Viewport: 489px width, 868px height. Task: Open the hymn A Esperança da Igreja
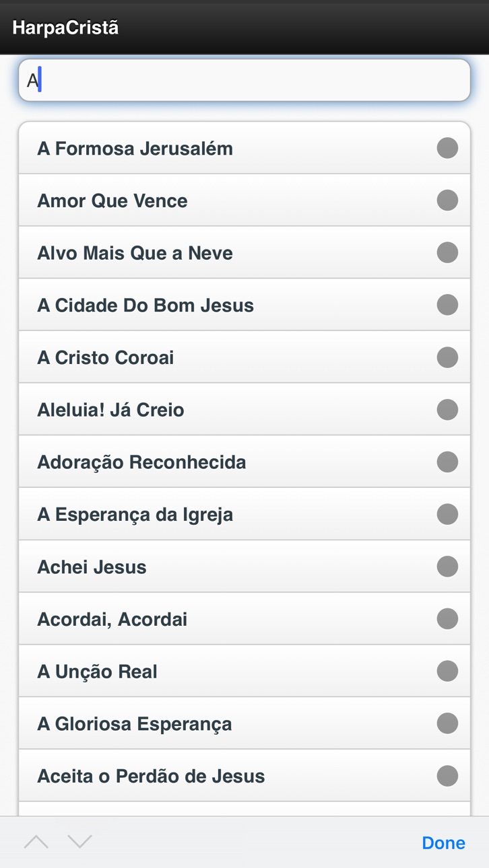[x=244, y=514]
